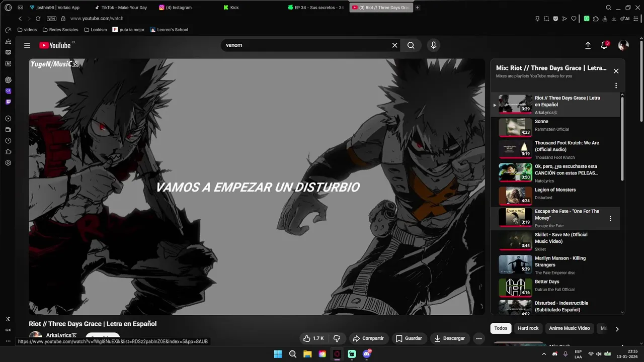
Task: Click the Descargar download button
Action: point(450,338)
